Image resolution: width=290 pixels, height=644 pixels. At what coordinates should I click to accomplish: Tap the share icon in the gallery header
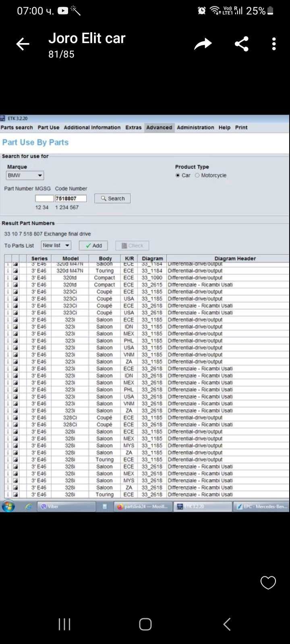point(242,44)
